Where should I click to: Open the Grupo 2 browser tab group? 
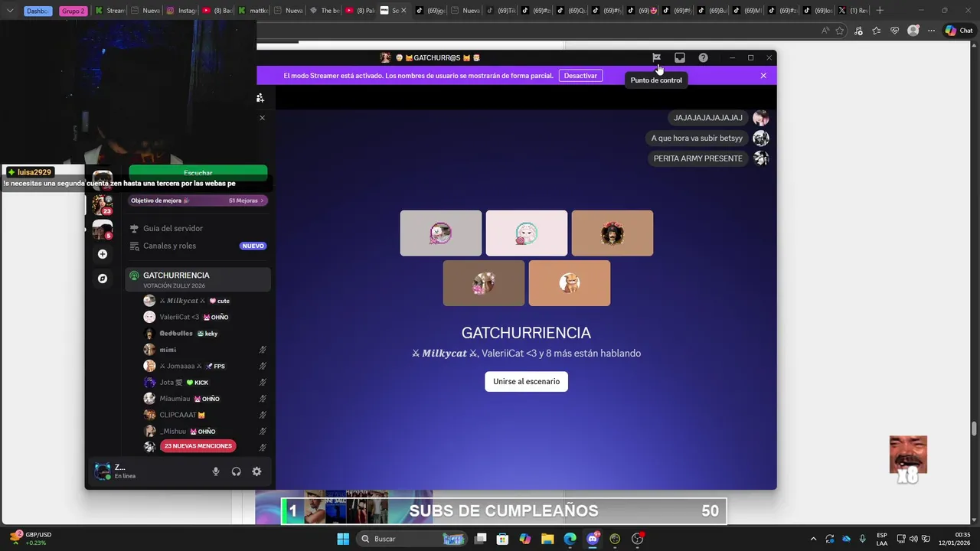pyautogui.click(x=73, y=11)
